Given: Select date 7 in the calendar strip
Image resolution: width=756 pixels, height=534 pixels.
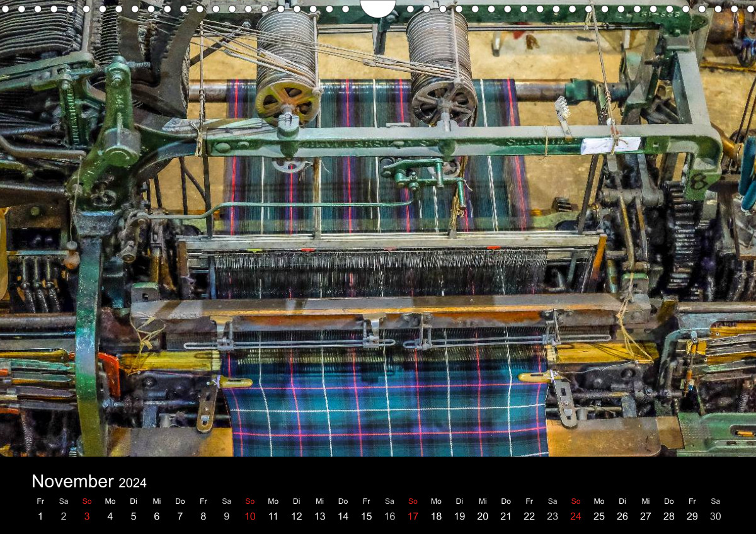Looking at the screenshot, I should [180, 516].
